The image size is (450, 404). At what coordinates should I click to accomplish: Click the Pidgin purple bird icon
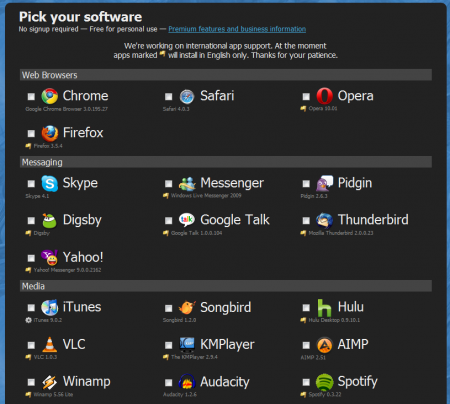324,183
